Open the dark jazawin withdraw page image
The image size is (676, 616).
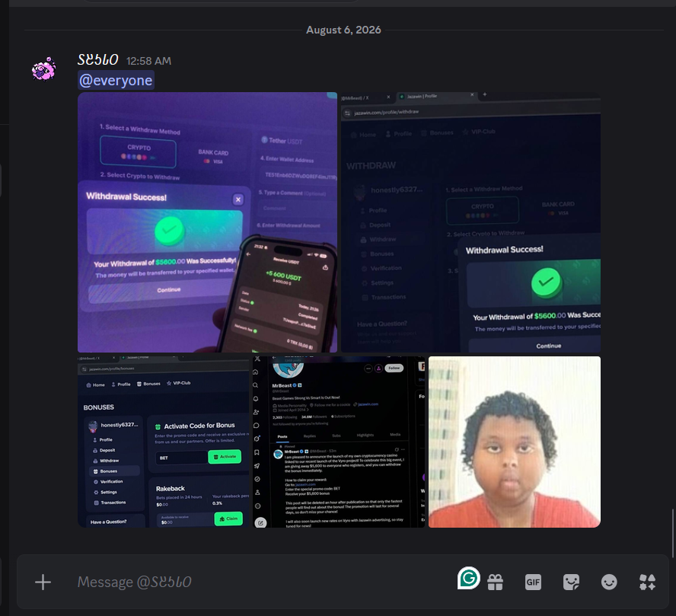click(470, 222)
